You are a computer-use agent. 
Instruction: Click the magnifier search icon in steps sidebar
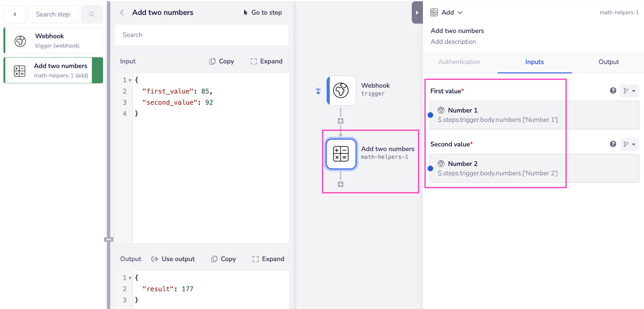[x=92, y=14]
